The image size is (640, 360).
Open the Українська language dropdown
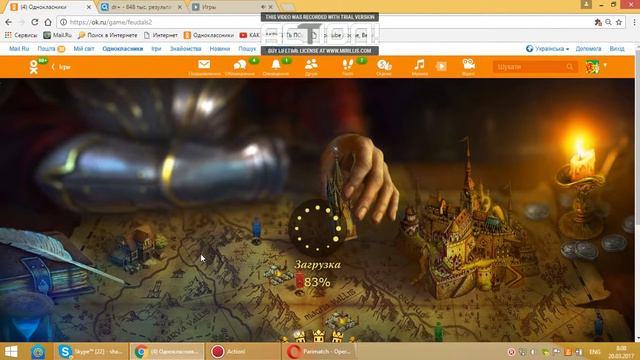point(547,49)
